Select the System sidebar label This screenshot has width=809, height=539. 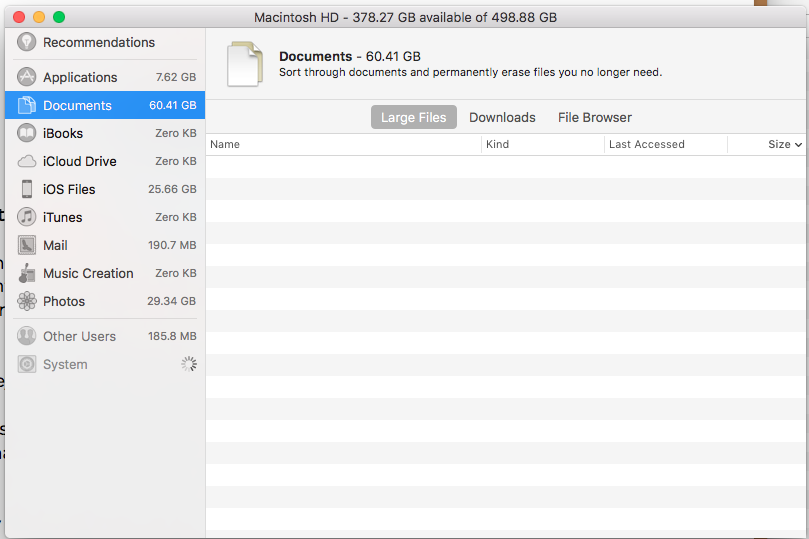[x=65, y=365]
